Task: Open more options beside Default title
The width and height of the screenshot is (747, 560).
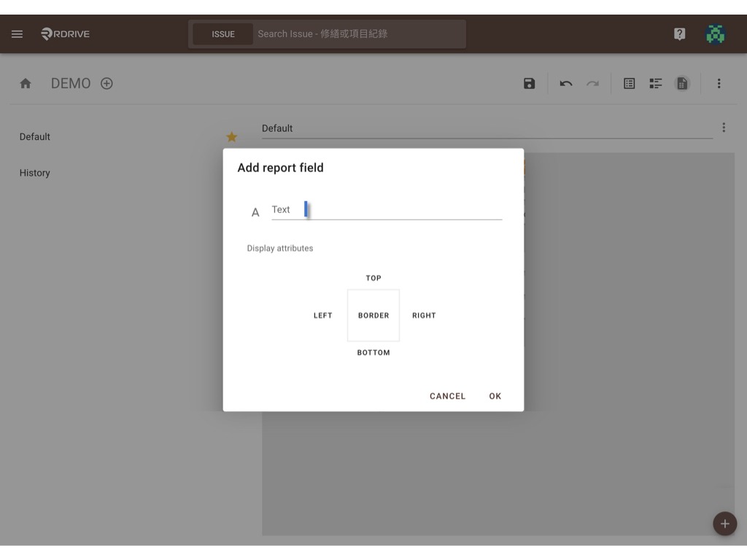Action: point(724,128)
